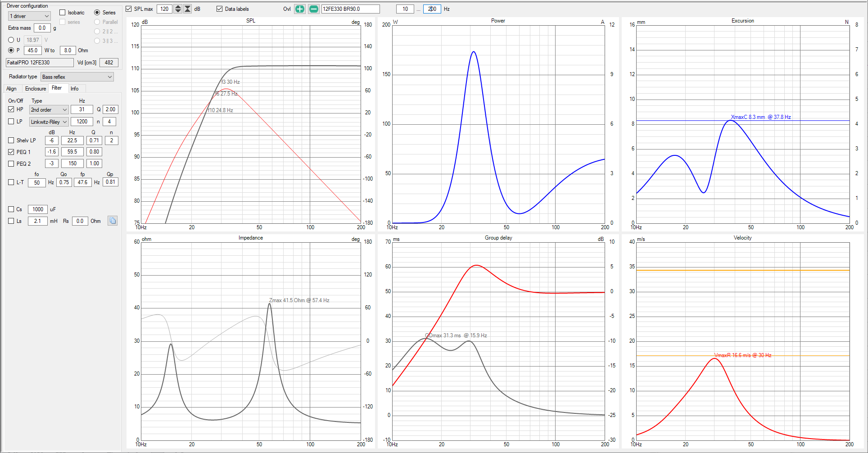Click the L-T fo 50 Hz field
This screenshot has width=868, height=453.
(37, 182)
